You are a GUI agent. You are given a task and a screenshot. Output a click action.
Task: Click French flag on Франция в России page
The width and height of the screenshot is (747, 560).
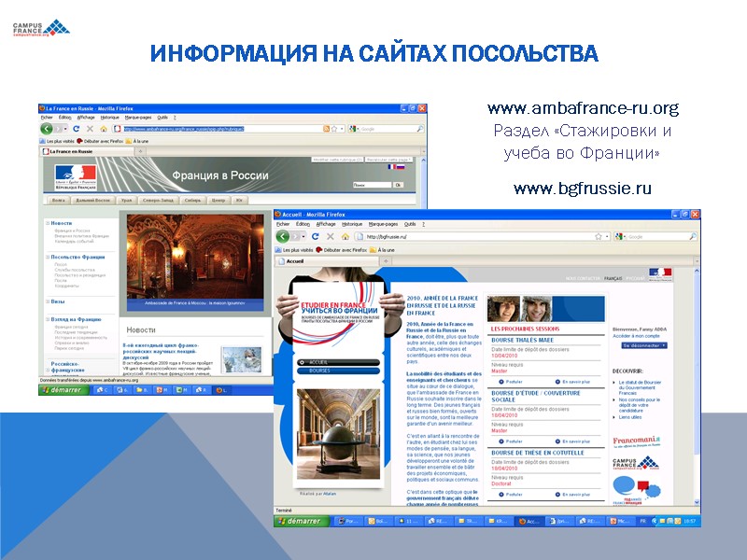click(391, 167)
